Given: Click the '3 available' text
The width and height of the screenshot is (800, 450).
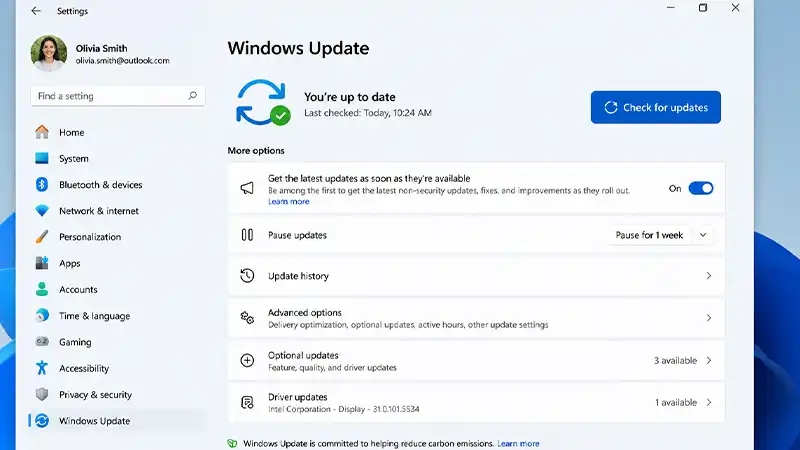Looking at the screenshot, I should 675,360.
